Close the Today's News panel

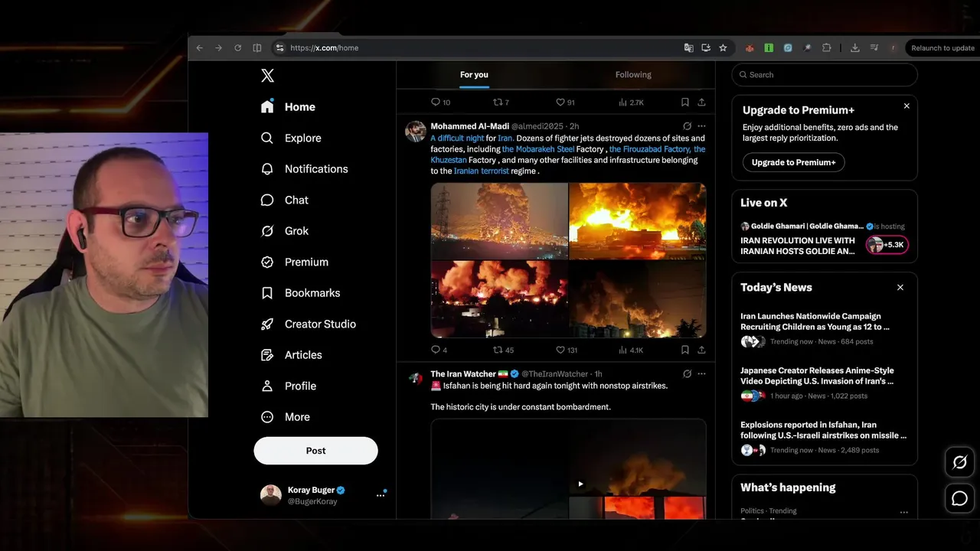900,288
